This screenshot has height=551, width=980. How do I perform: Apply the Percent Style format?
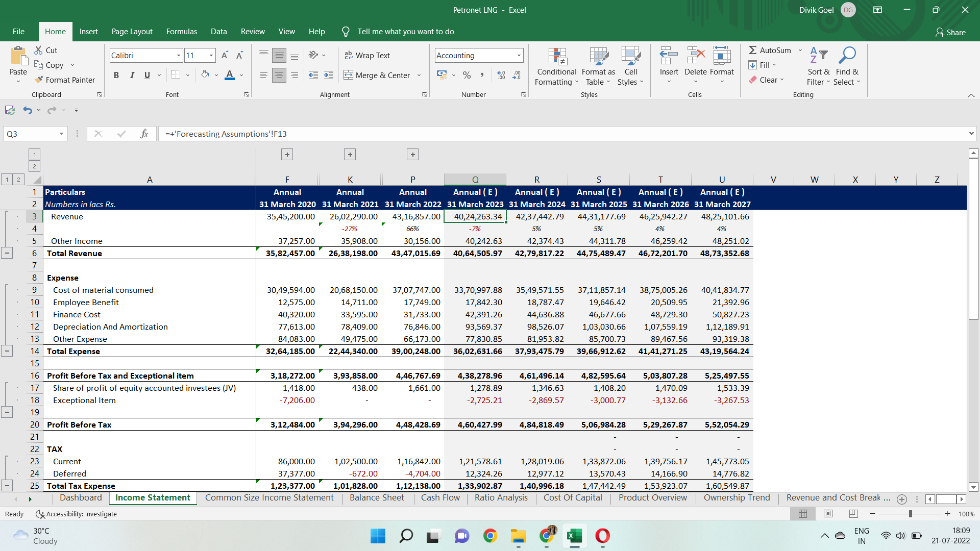[467, 75]
